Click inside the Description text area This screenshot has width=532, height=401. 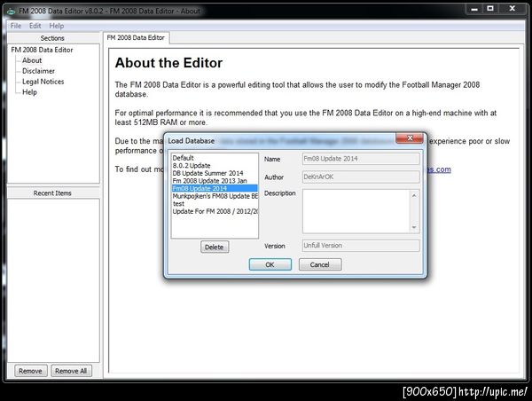[356, 211]
